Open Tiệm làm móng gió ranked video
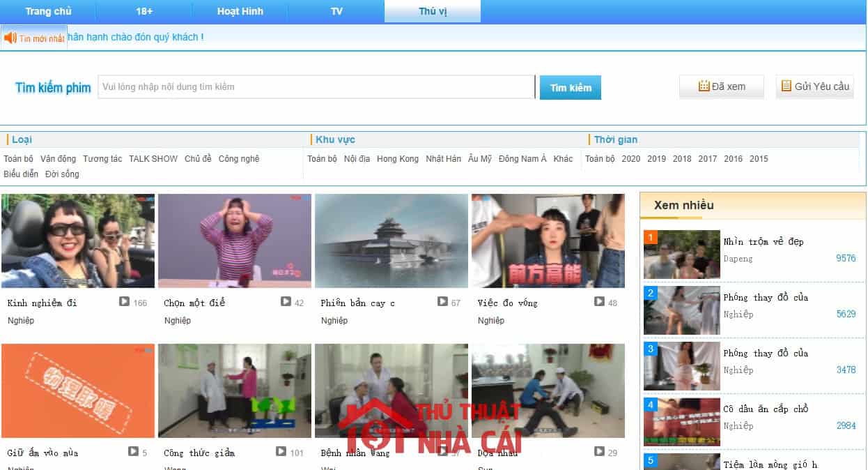 (770, 464)
